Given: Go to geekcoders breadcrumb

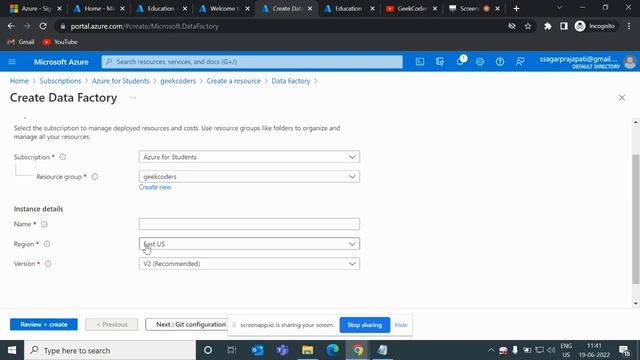Looking at the screenshot, I should coord(178,81).
